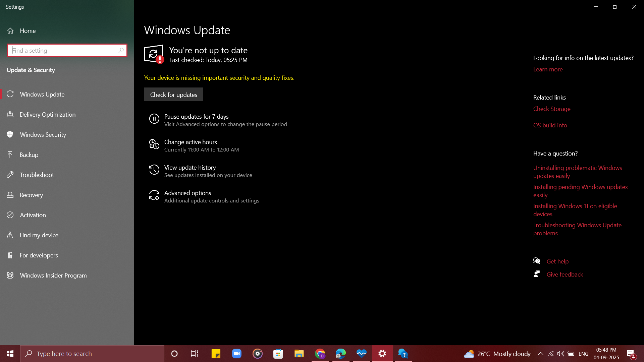This screenshot has width=644, height=362.
Task: Open the Recovery section
Action: coord(31,195)
